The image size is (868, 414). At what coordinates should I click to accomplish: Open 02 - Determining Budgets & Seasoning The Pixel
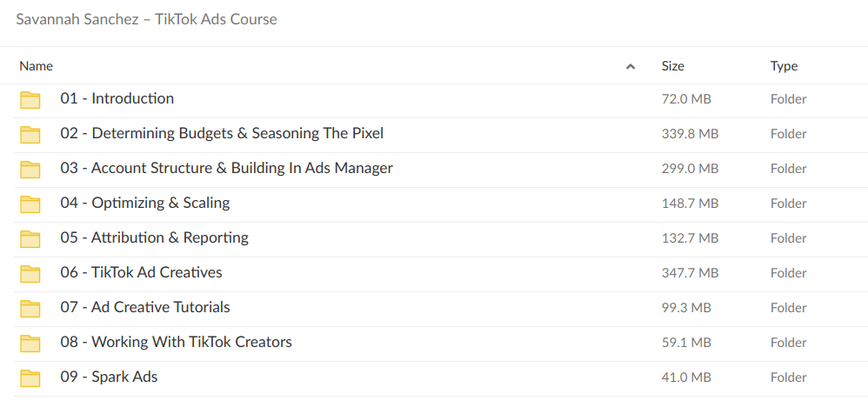[222, 134]
